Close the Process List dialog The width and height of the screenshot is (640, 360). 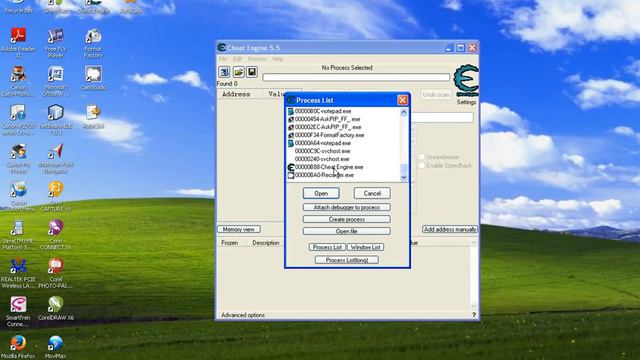tap(402, 100)
